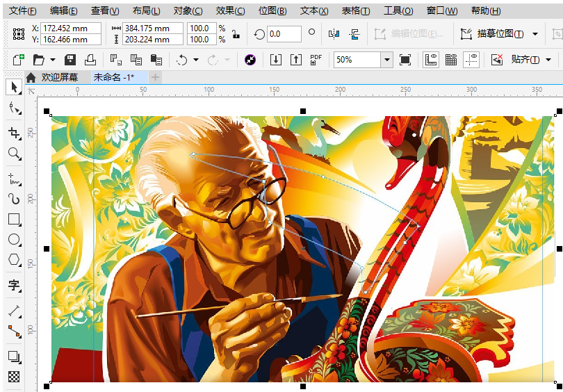Expand the open-file dropdown arrow
The image size is (563, 392).
[x=53, y=60]
